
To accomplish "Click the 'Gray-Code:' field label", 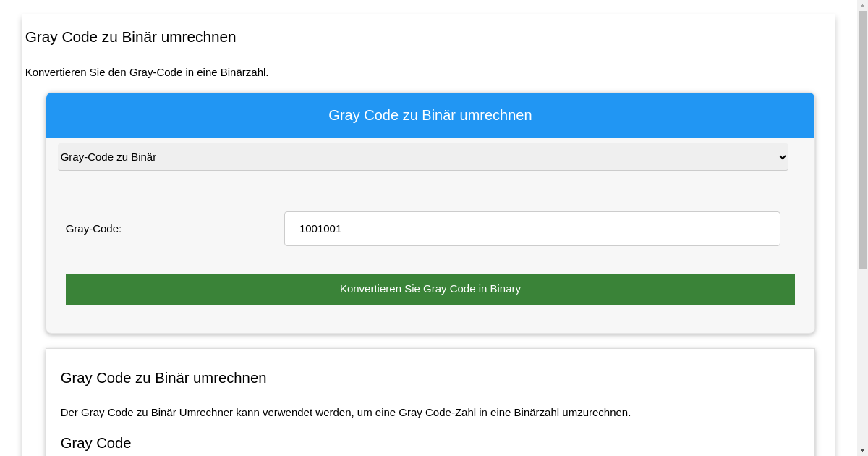I will coord(93,229).
